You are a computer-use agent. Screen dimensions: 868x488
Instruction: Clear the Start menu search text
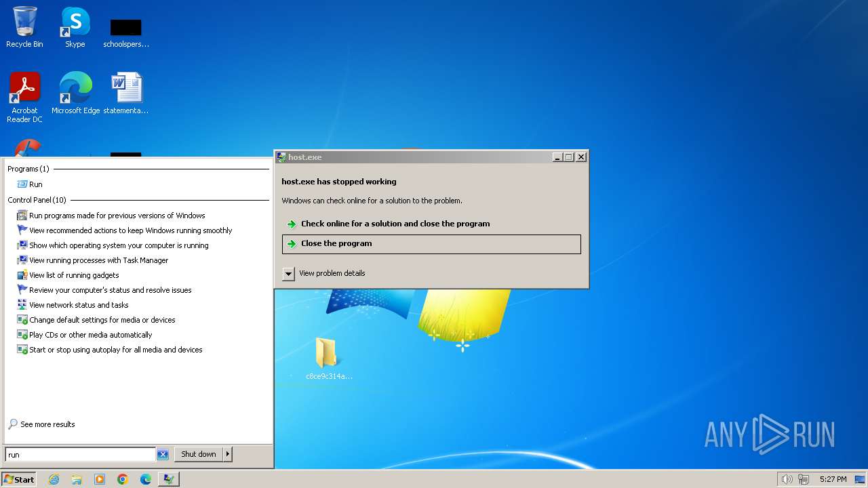[163, 455]
